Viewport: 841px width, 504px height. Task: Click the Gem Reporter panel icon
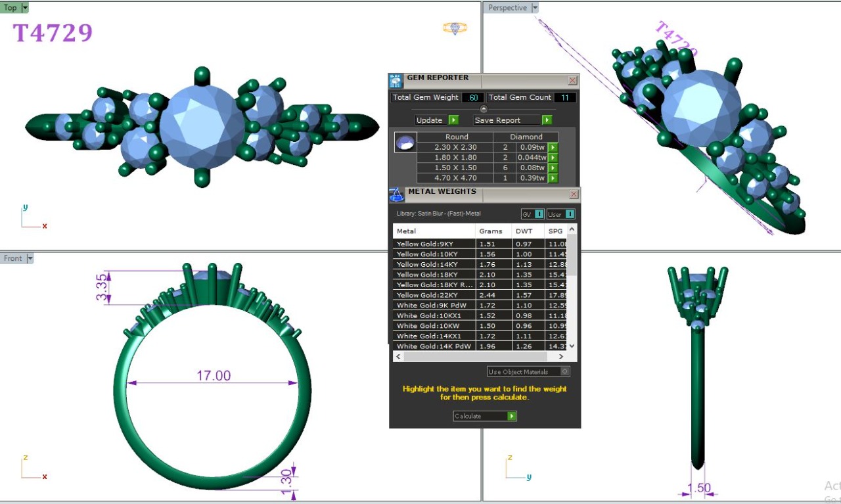click(396, 80)
